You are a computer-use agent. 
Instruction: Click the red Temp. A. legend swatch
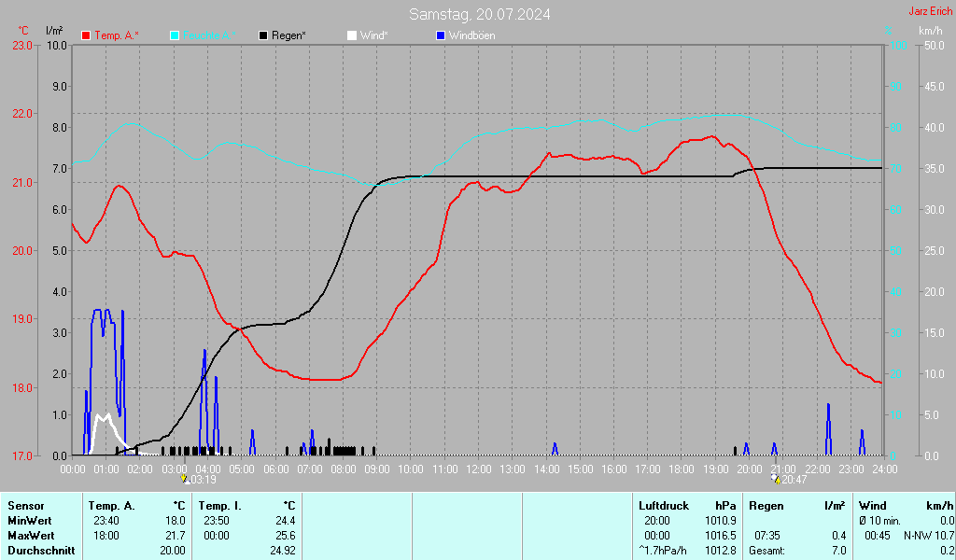[x=86, y=35]
